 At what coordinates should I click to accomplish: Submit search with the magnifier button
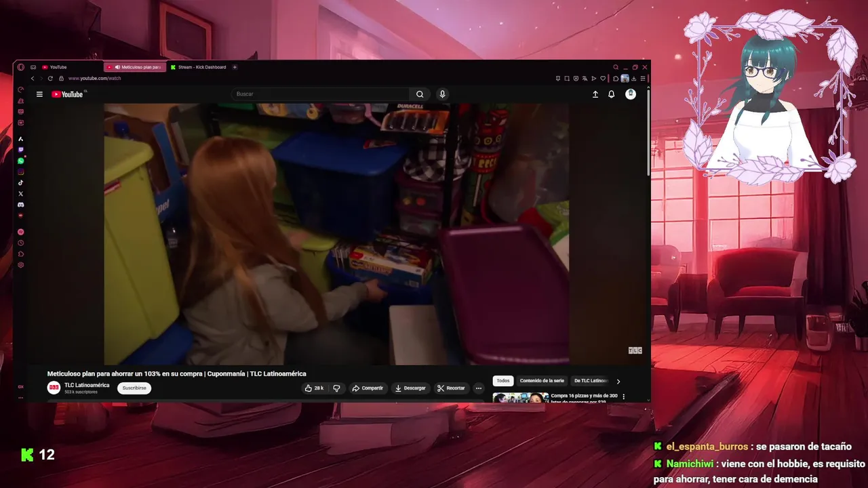coord(420,94)
